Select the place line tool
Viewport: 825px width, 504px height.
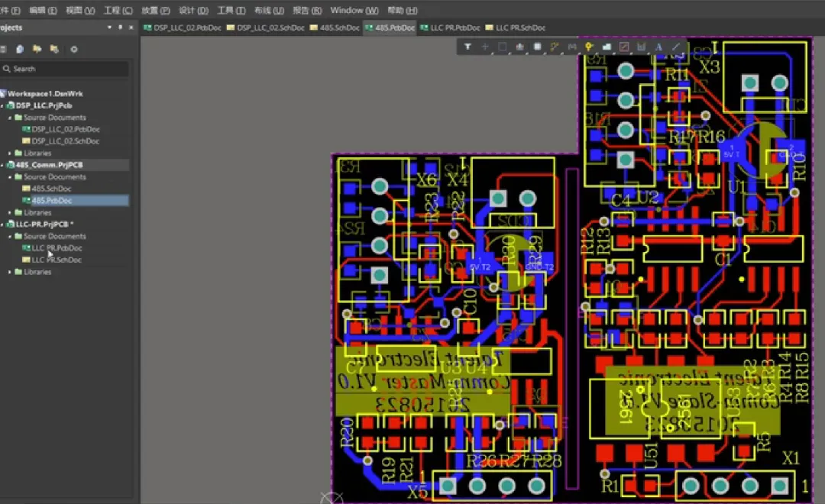click(675, 47)
